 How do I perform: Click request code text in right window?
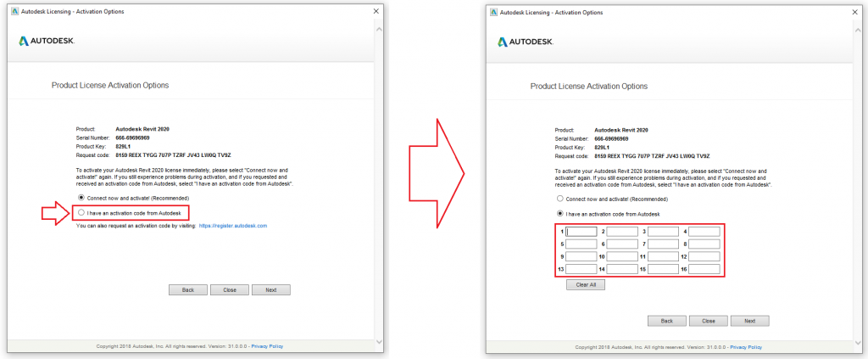point(652,157)
